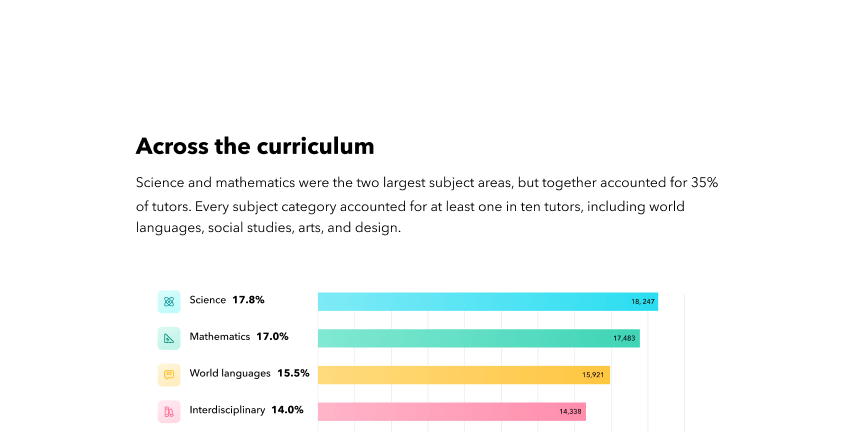This screenshot has height=432, width=864.
Task: Click the 14.0% percentage figure
Action: coord(287,410)
